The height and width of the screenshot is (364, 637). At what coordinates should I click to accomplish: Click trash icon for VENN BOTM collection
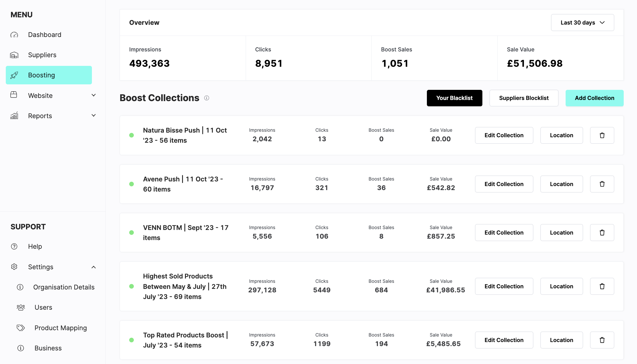click(x=602, y=233)
